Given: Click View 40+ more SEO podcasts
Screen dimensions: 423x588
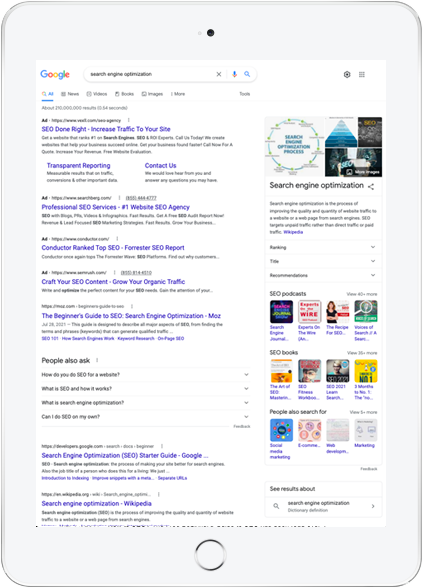Looking at the screenshot, I should point(362,294).
